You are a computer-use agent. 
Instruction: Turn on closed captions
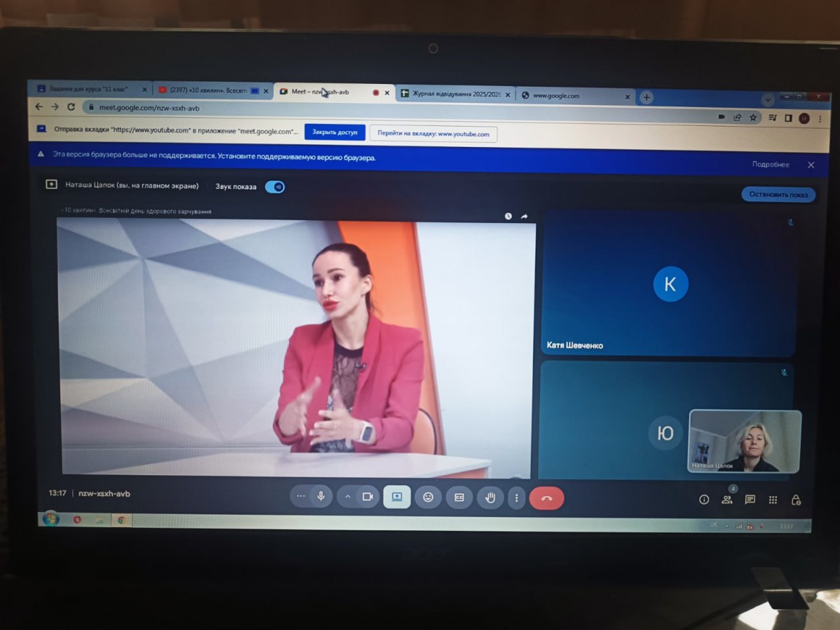point(459,497)
